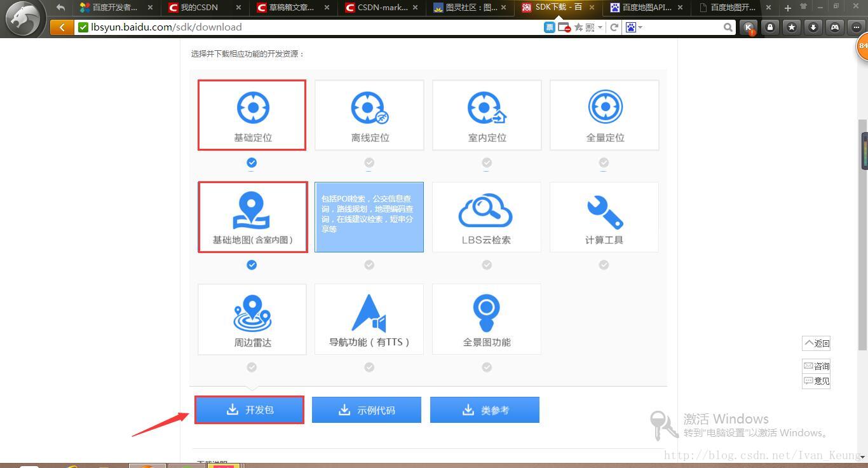Click the search magnifier icon
This screenshot has height=468, width=868.
(x=728, y=27)
